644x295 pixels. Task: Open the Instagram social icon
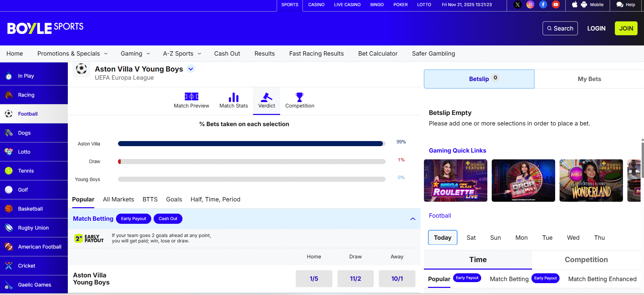pyautogui.click(x=530, y=5)
